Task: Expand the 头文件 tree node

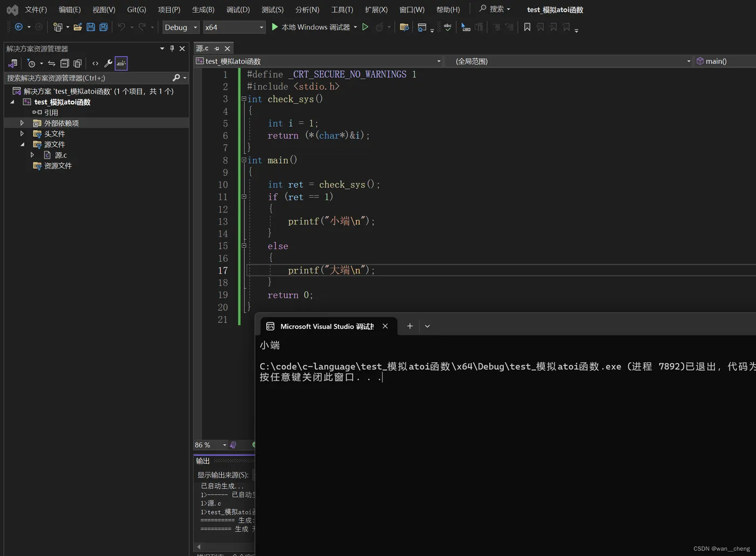Action: (x=22, y=133)
